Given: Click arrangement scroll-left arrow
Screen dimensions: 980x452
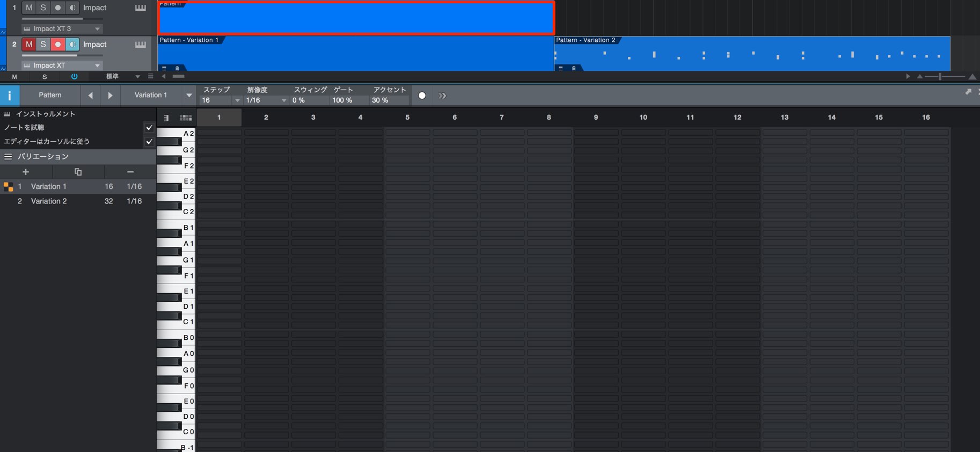Looking at the screenshot, I should [164, 76].
